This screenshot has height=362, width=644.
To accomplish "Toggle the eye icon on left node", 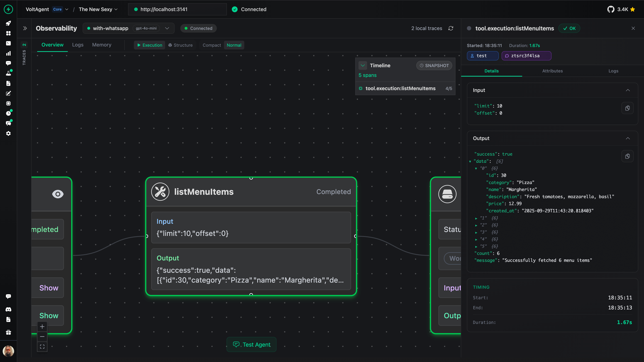I will (58, 194).
